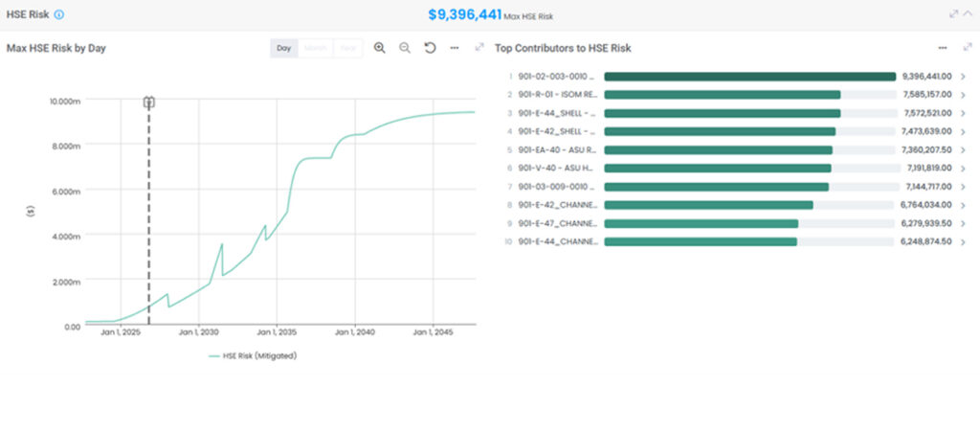
Task: Select the Day granularity tab
Action: pos(283,48)
